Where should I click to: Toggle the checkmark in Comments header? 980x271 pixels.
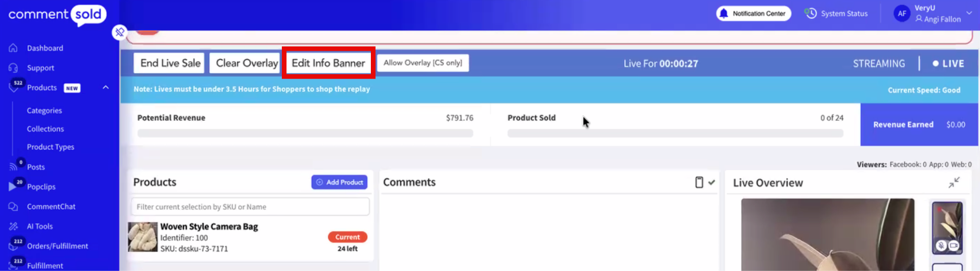[x=712, y=182]
